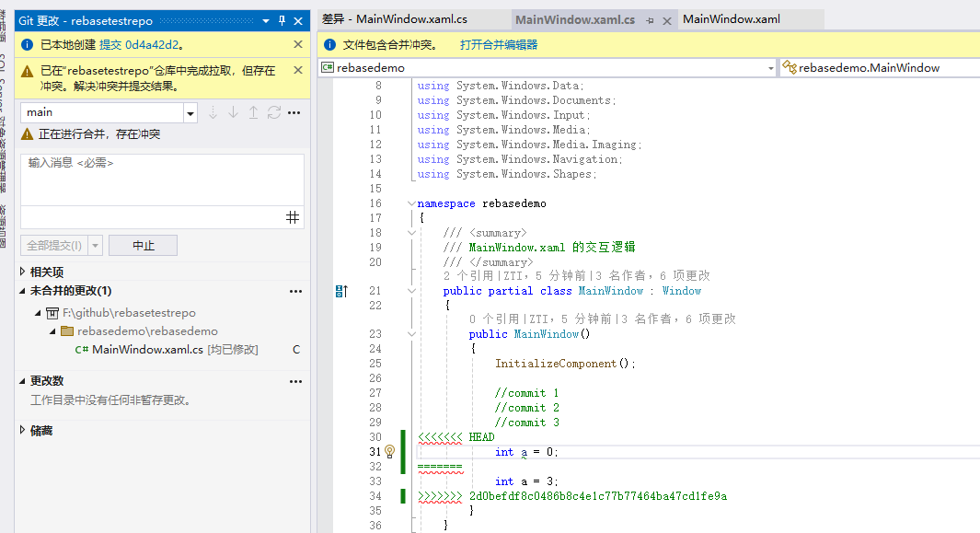Click the warning icon beside 正在进行合并，存在冲突
This screenshot has width=980, height=533.
click(x=27, y=133)
